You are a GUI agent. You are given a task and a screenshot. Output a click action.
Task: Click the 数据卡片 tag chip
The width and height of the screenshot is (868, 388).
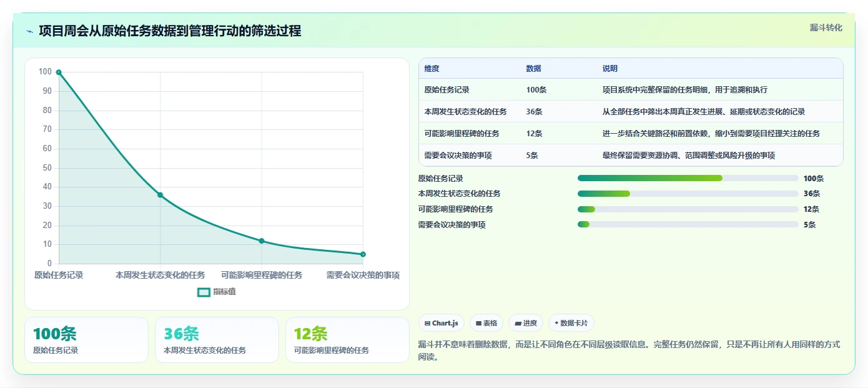571,323
